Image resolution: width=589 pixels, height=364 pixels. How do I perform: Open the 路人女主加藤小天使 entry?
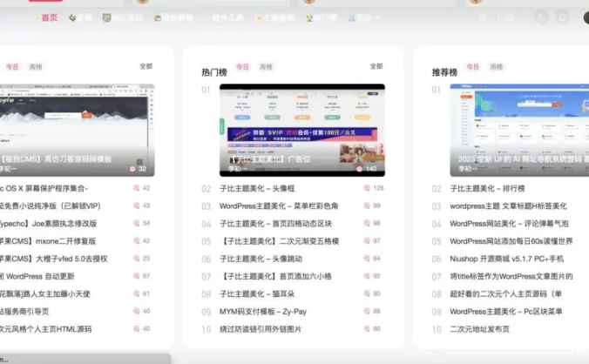(x=45, y=294)
